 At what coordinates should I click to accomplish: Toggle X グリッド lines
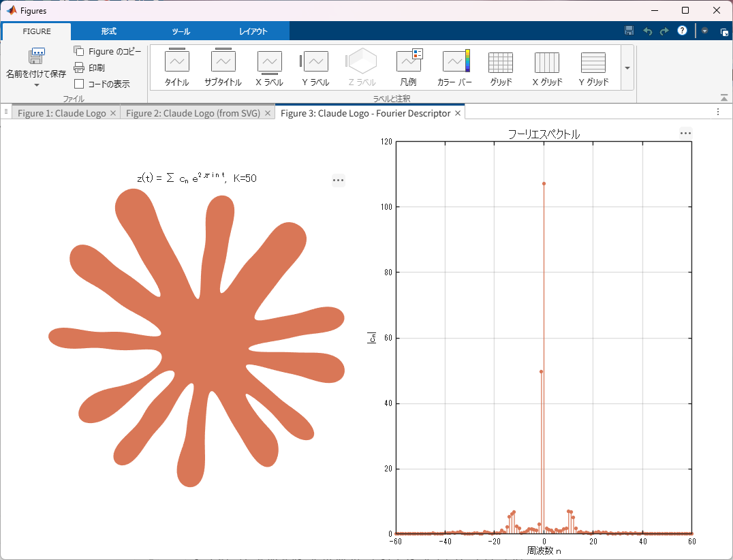(547, 67)
